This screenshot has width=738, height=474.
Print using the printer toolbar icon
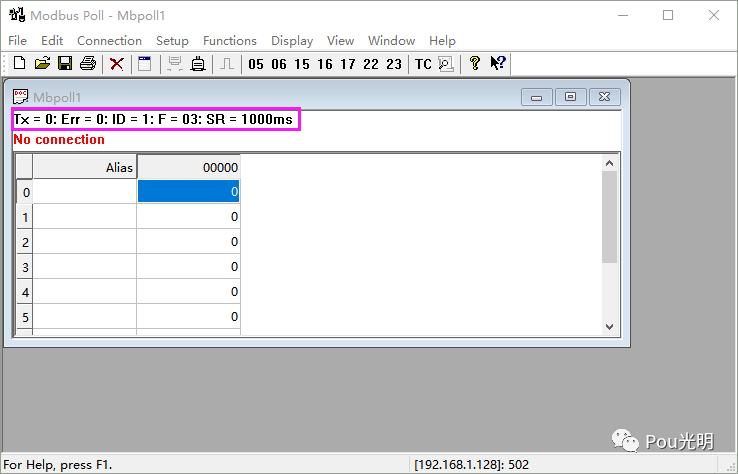pos(88,63)
